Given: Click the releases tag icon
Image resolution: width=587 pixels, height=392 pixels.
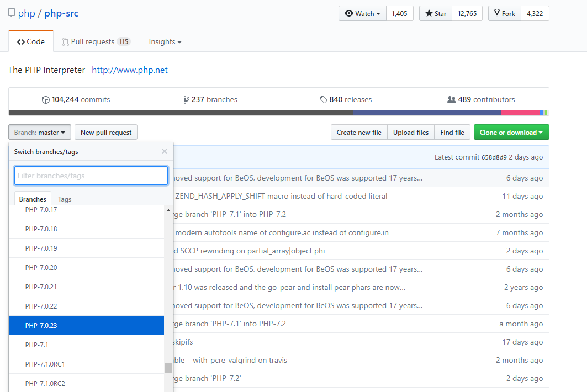Looking at the screenshot, I should 324,100.
